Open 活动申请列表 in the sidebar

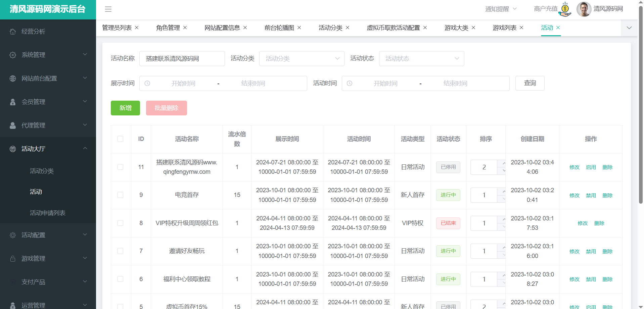click(48, 213)
